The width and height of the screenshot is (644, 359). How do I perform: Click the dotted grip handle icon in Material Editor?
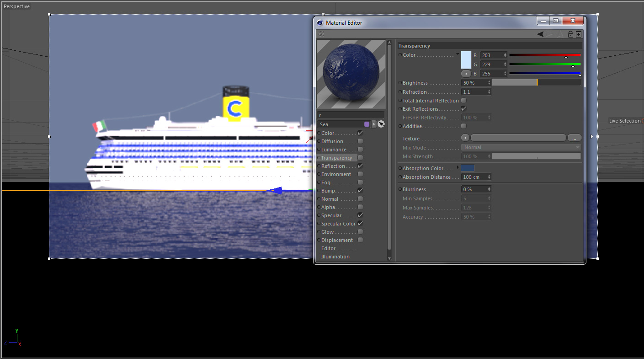click(x=321, y=34)
